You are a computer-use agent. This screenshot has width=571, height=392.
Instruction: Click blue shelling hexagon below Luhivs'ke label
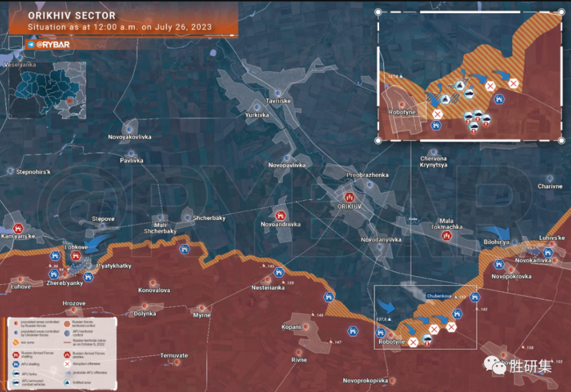tap(548, 252)
